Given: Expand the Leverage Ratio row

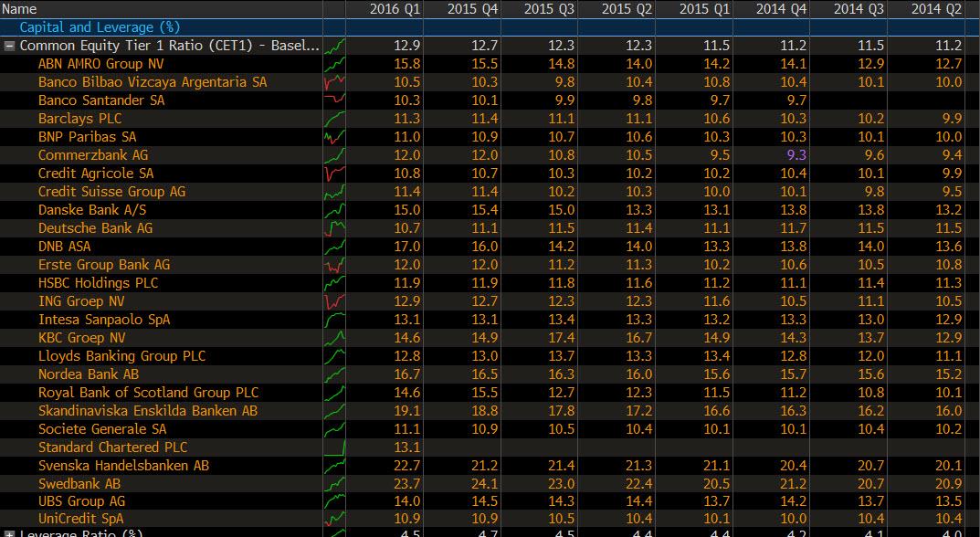Looking at the screenshot, I should 9,534.
